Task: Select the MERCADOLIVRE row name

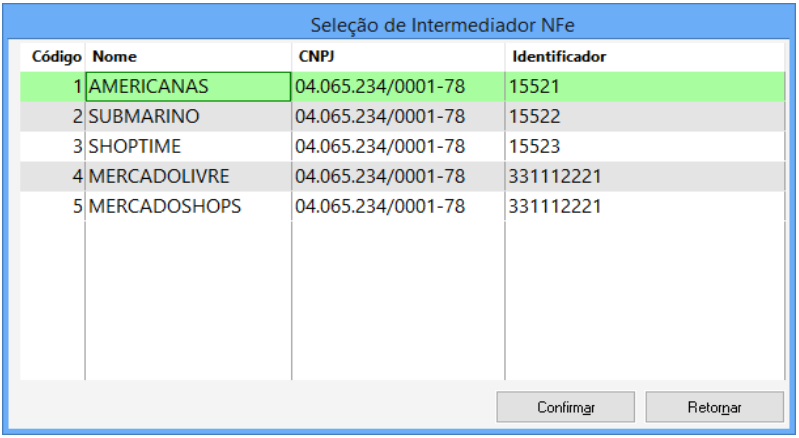Action: click(159, 177)
